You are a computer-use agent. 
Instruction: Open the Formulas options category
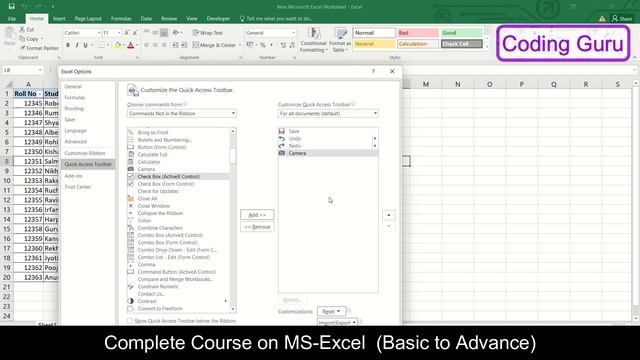coord(75,98)
